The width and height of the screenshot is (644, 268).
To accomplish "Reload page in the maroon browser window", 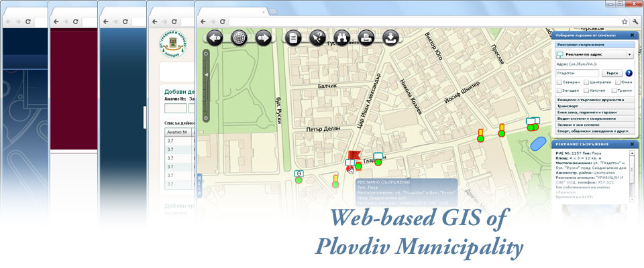I will tap(76, 21).
